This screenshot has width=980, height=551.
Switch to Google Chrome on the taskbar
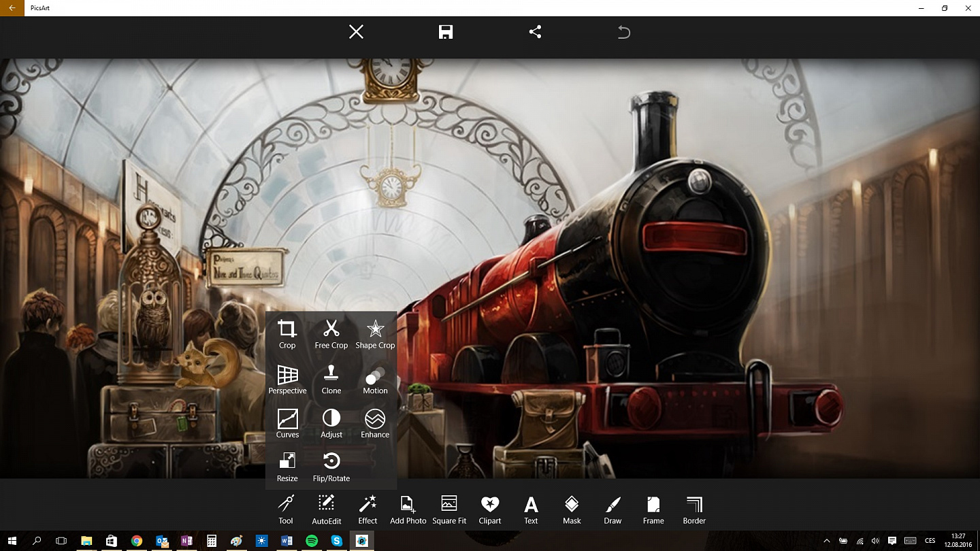point(137,541)
